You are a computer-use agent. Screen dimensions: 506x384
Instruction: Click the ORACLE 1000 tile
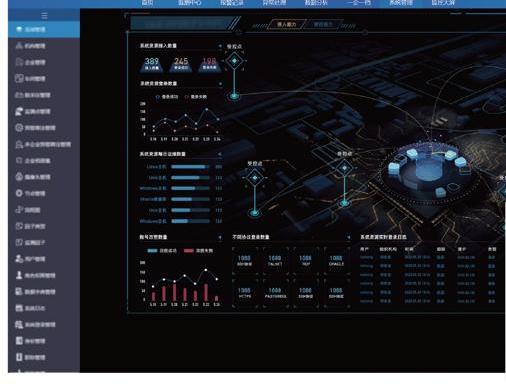coord(336,261)
